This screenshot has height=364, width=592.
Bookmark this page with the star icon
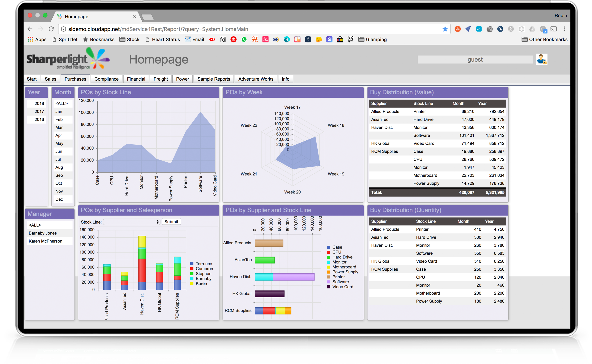point(445,29)
